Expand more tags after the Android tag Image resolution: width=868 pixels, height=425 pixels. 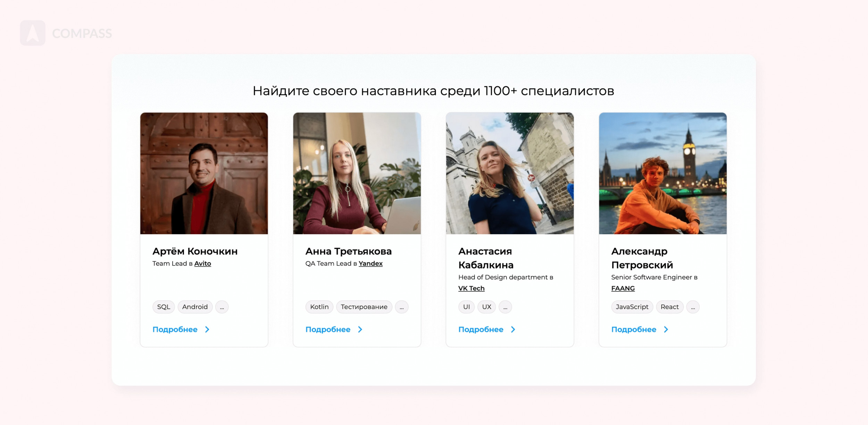222,307
